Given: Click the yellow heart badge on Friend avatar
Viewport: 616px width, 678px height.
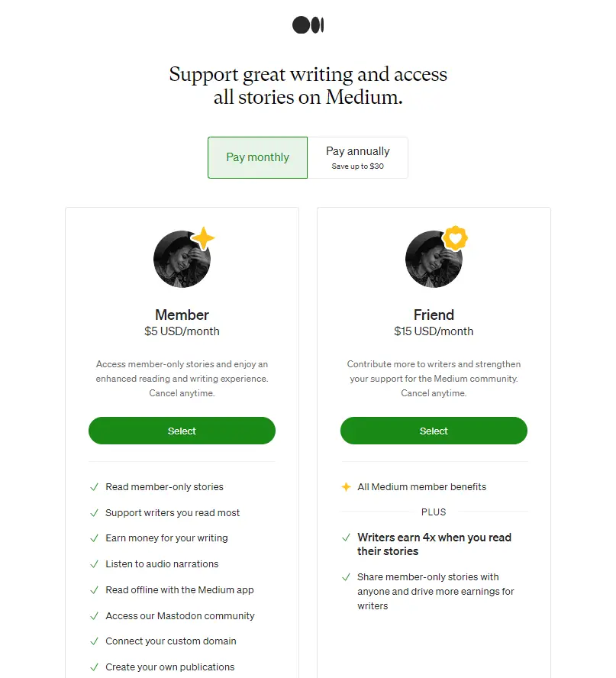Looking at the screenshot, I should coord(455,237).
